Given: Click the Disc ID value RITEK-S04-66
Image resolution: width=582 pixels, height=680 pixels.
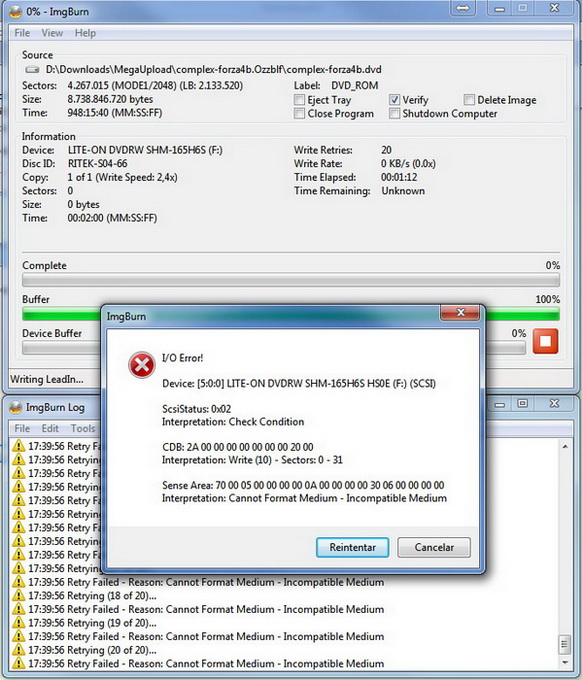Looking at the screenshot, I should click(98, 163).
